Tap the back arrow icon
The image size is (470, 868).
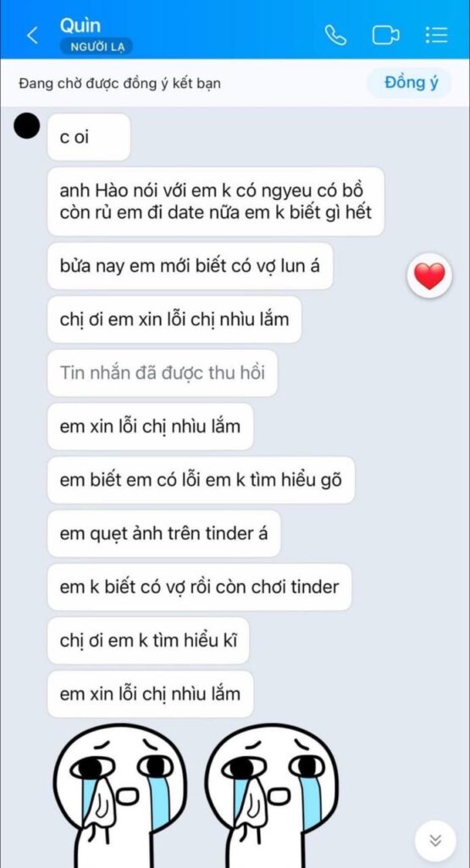(33, 36)
